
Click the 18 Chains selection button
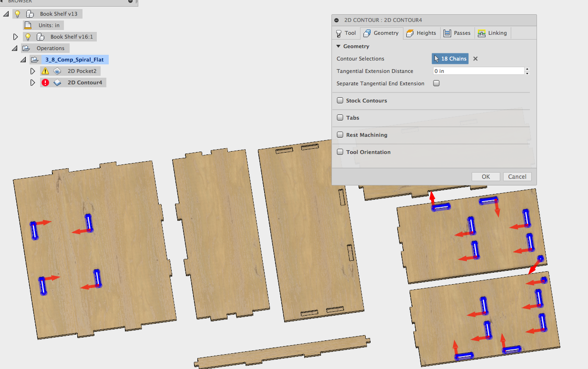point(450,59)
